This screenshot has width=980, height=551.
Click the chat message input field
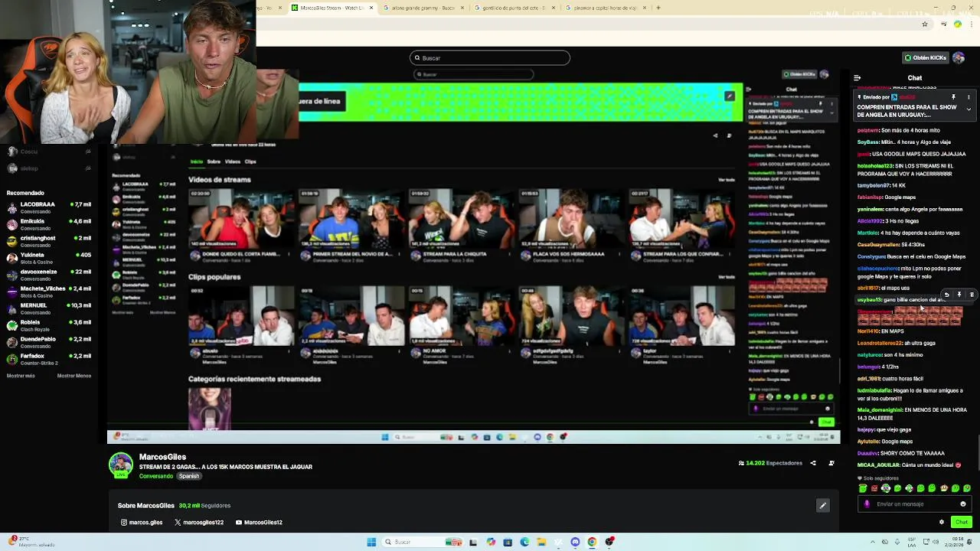pos(915,504)
